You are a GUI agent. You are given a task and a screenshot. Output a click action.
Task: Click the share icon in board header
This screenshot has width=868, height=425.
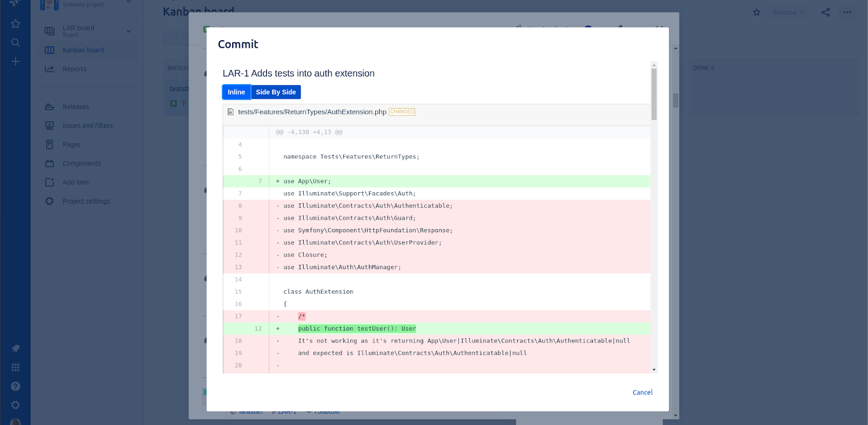click(x=825, y=12)
